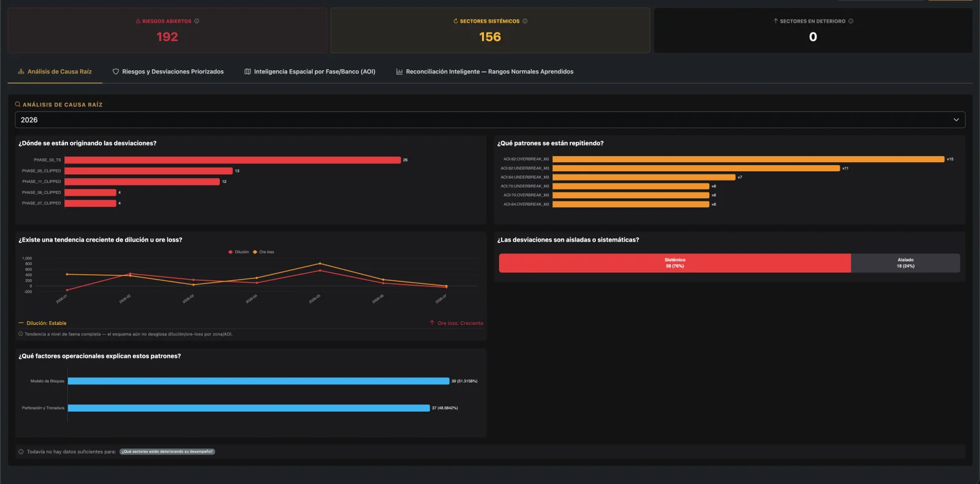
Task: Click the orange bar for AOI:64:UNDERBREAK_M3
Action: pos(644,177)
